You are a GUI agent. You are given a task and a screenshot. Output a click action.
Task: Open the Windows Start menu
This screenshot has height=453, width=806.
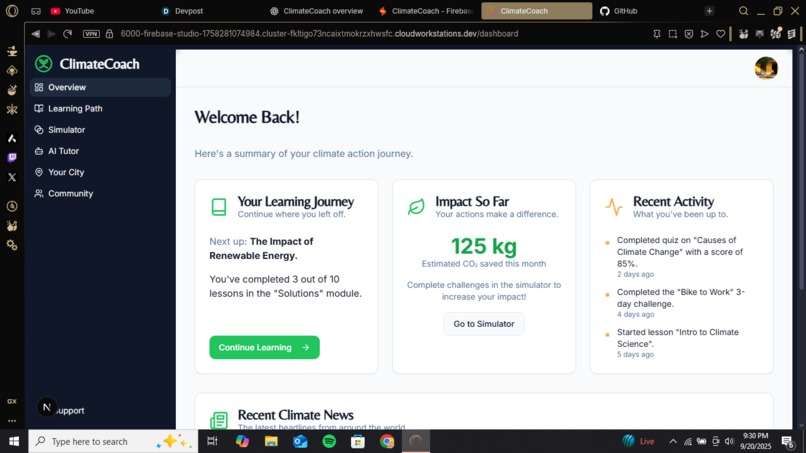14,441
